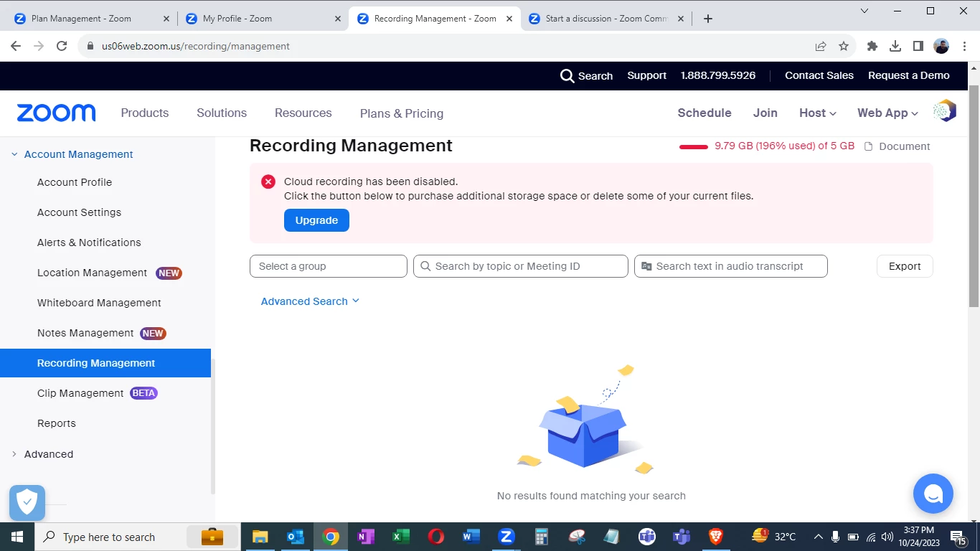Click the browser address bar URL
This screenshot has width=980, height=551.
pos(196,46)
